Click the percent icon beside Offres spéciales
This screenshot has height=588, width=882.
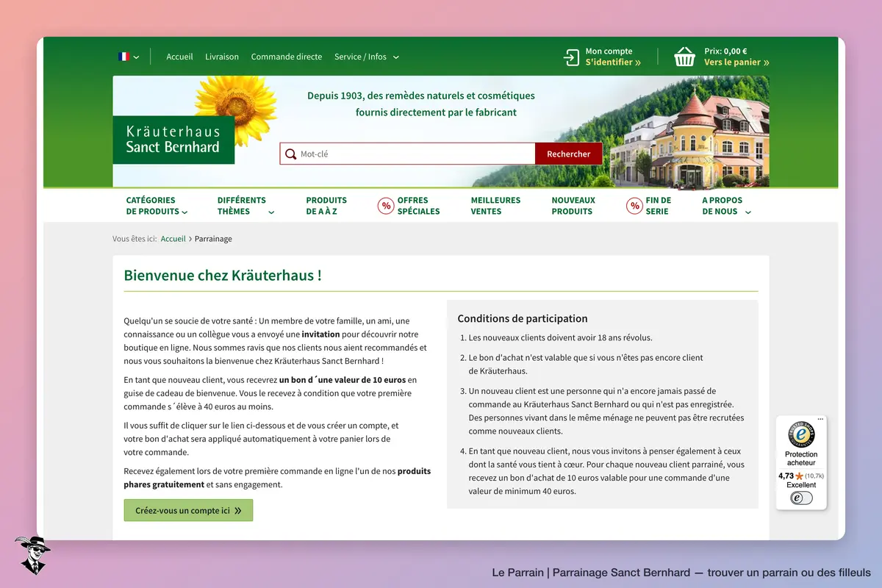coord(386,206)
